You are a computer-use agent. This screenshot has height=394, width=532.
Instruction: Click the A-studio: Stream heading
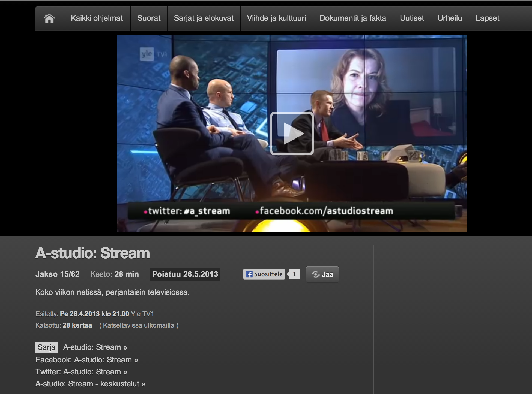(93, 253)
